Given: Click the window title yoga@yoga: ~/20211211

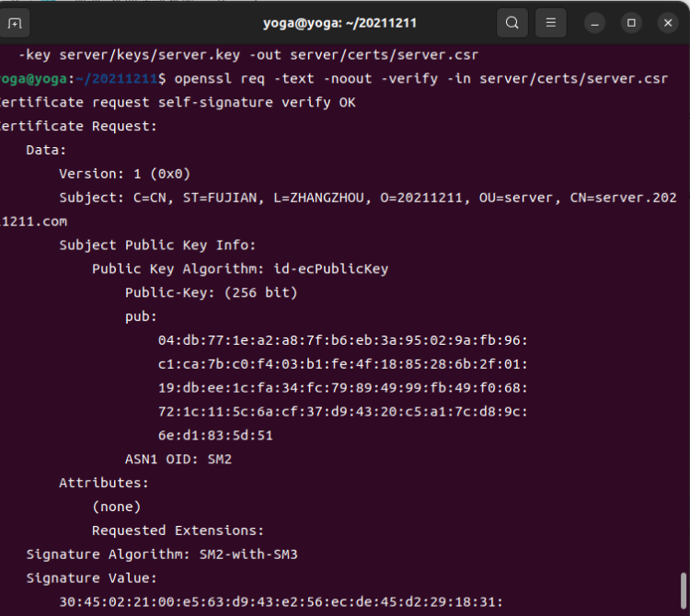Looking at the screenshot, I should (x=339, y=23).
